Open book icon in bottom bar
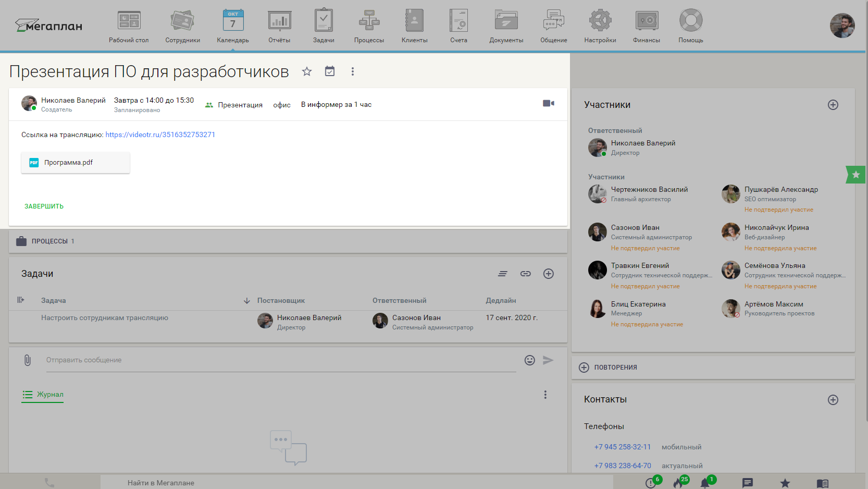868x489 pixels. pyautogui.click(x=823, y=483)
